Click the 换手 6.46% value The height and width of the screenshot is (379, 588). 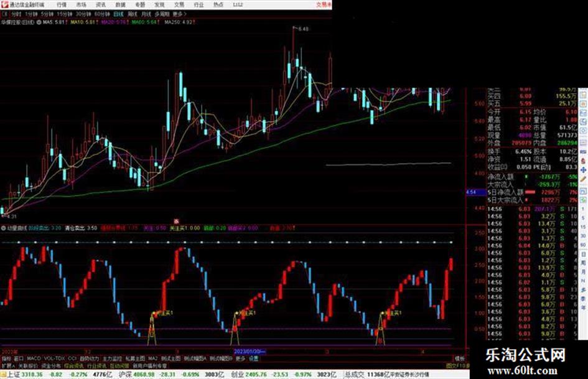tap(523, 152)
